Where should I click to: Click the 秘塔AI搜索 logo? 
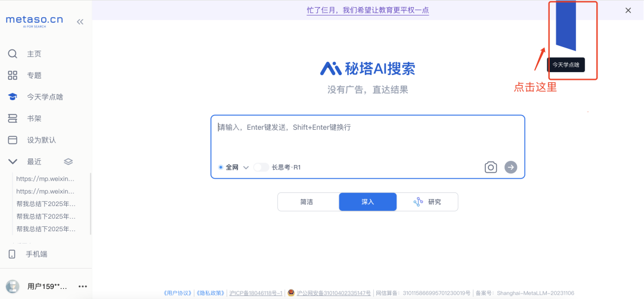[367, 68]
